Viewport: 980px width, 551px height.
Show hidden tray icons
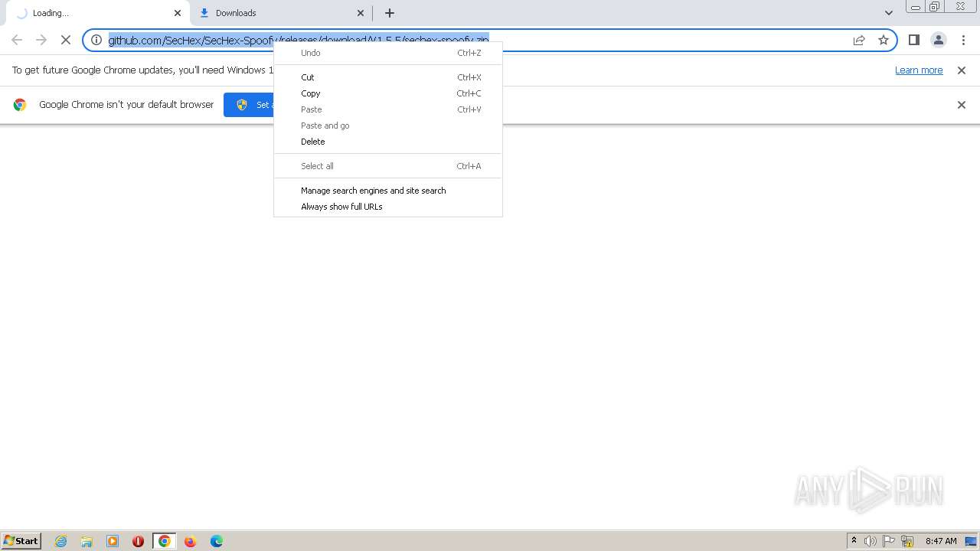click(854, 541)
